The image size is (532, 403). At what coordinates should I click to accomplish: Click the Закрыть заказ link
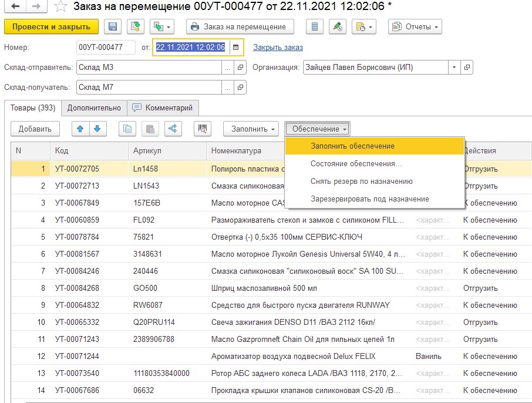(x=278, y=48)
